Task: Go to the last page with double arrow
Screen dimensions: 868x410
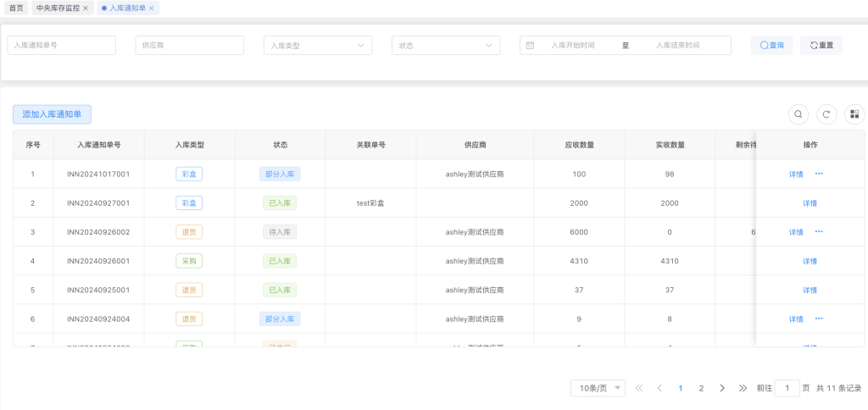Action: (743, 388)
